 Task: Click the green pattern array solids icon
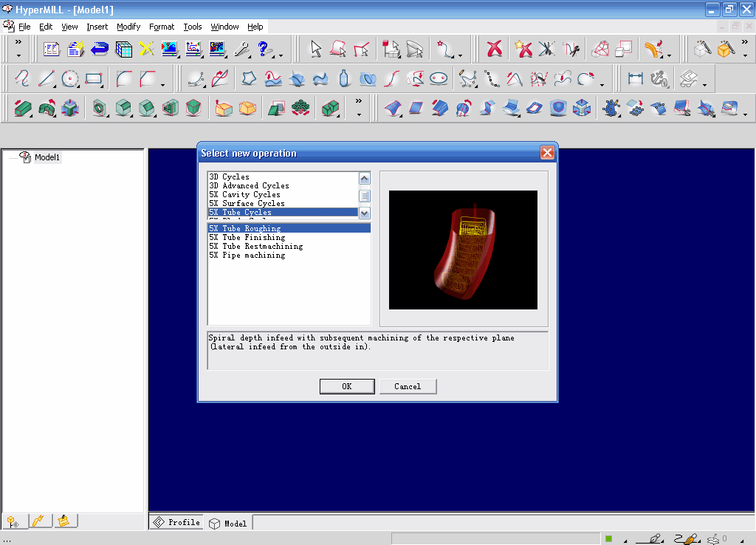click(x=300, y=108)
